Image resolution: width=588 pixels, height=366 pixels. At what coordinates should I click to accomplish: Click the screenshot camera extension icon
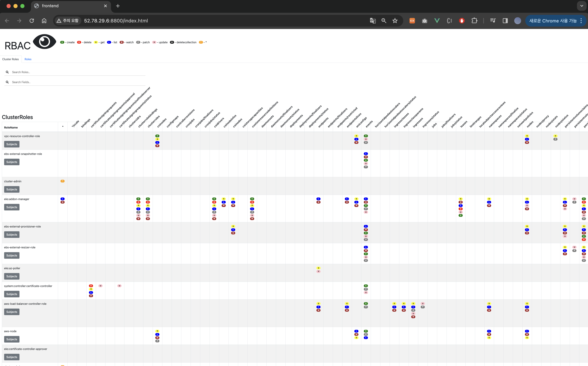[x=424, y=21]
